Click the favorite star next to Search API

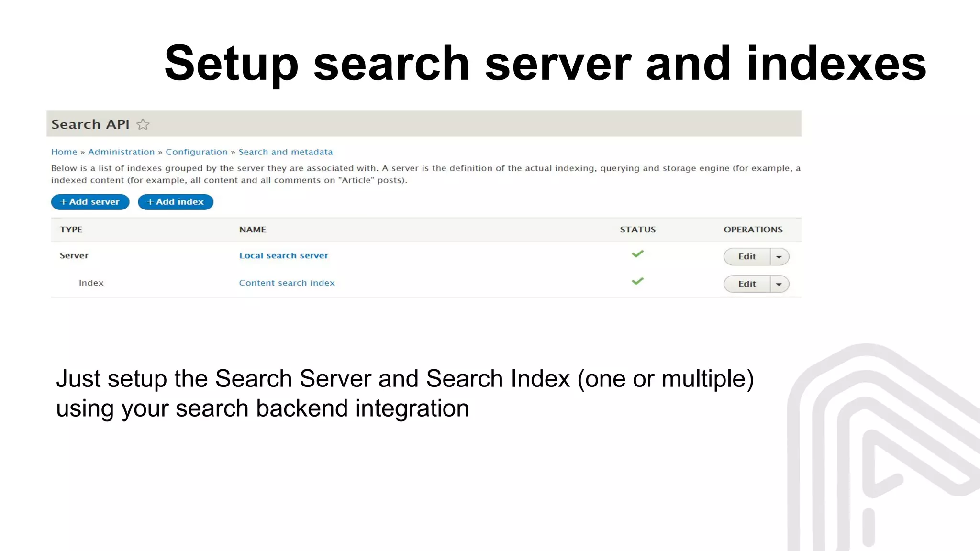click(x=143, y=124)
